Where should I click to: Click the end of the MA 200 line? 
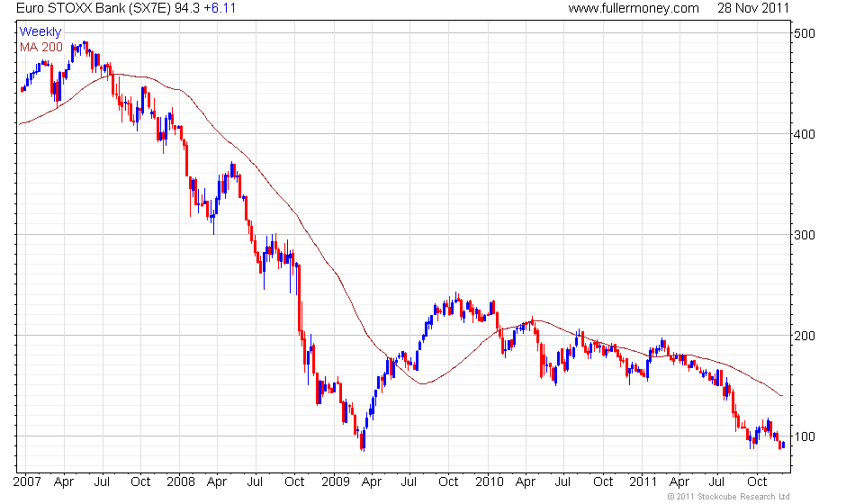(x=781, y=395)
